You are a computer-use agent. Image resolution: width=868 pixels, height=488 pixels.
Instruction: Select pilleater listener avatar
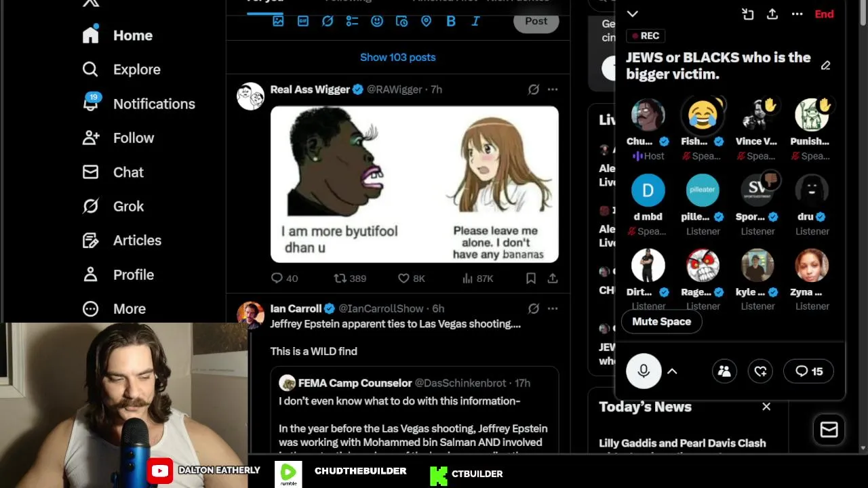click(x=703, y=190)
